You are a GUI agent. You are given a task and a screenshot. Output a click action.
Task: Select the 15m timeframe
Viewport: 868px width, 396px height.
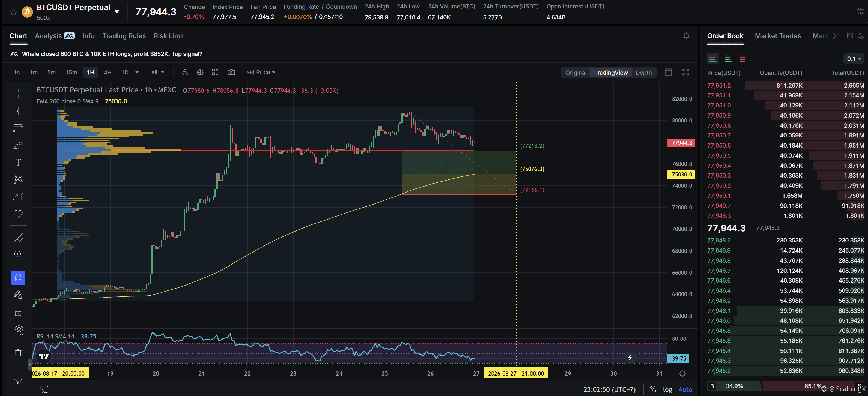71,72
